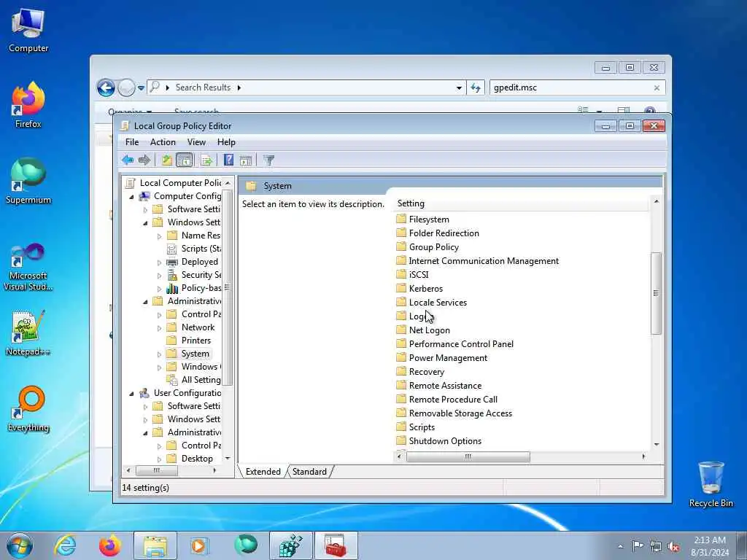Click the settings list horizontal scrollbar thumb

point(468,456)
